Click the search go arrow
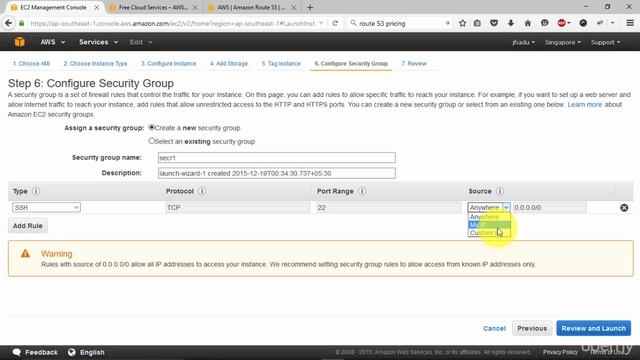 [447, 23]
